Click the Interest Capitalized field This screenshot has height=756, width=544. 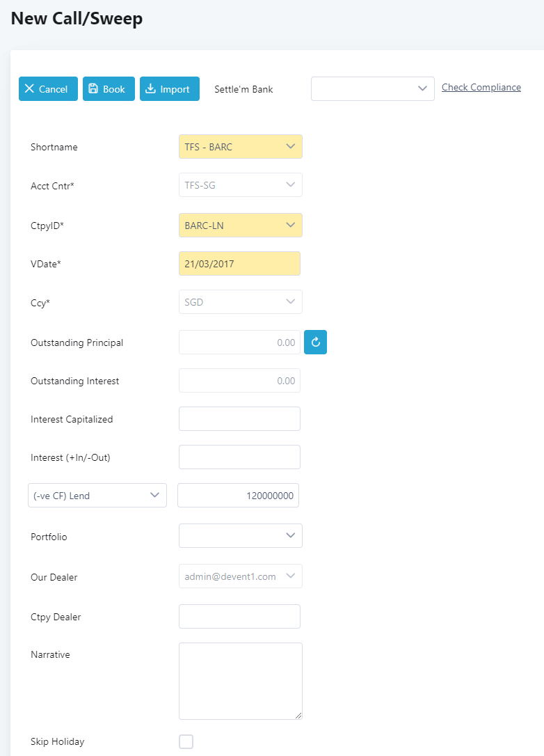[239, 419]
